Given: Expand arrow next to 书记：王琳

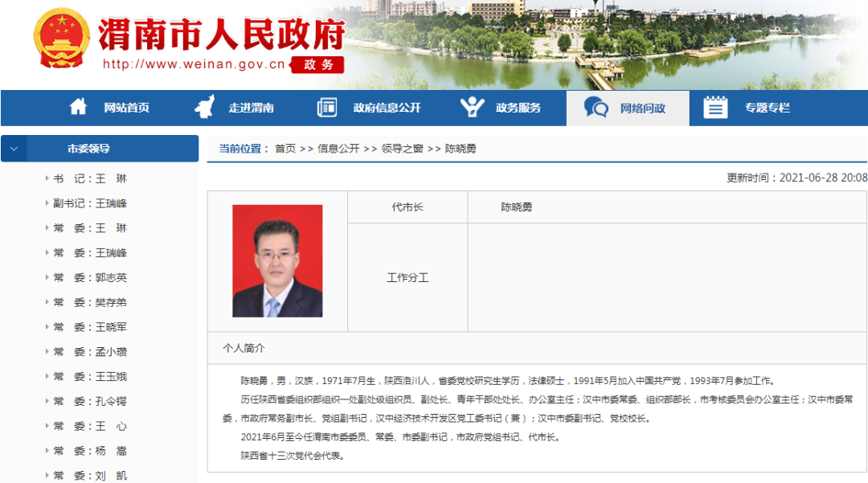Looking at the screenshot, I should [x=47, y=178].
